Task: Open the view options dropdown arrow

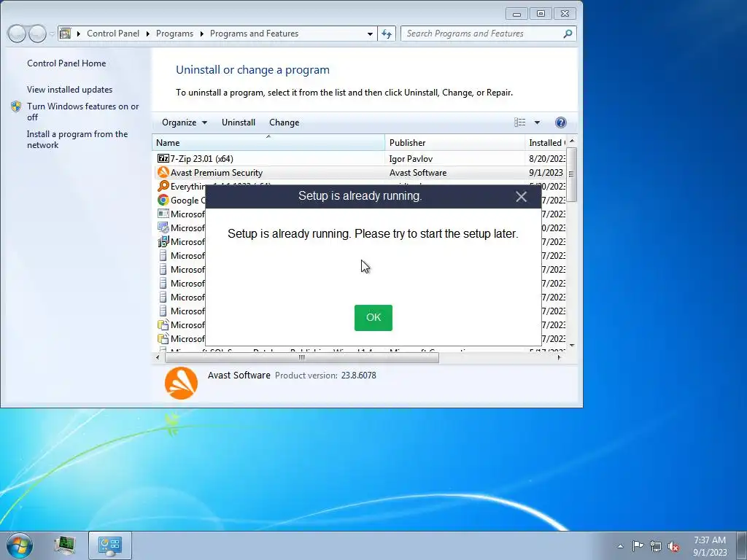Action: pyautogui.click(x=537, y=122)
